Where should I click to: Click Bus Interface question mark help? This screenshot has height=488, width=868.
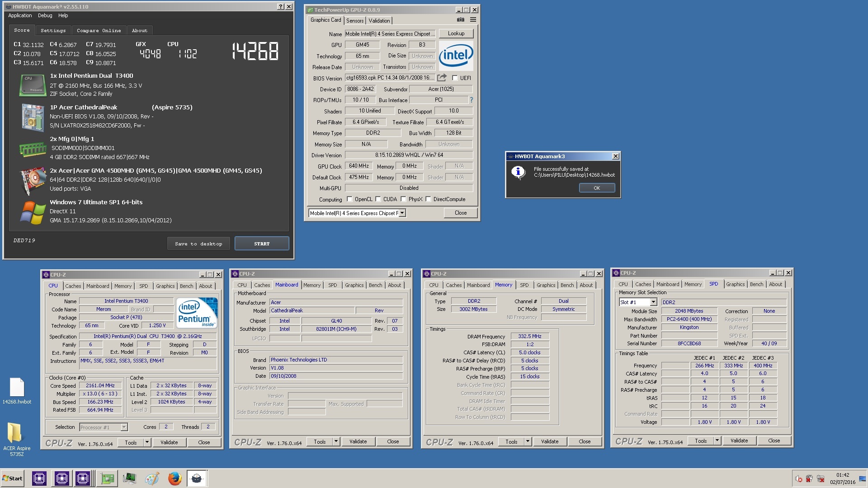pyautogui.click(x=471, y=100)
